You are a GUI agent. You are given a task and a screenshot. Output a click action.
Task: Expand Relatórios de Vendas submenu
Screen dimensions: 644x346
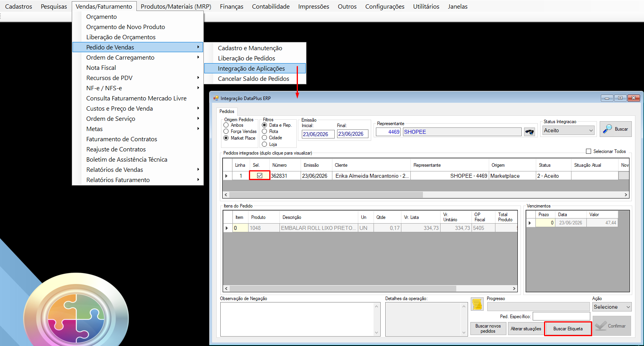(138, 169)
